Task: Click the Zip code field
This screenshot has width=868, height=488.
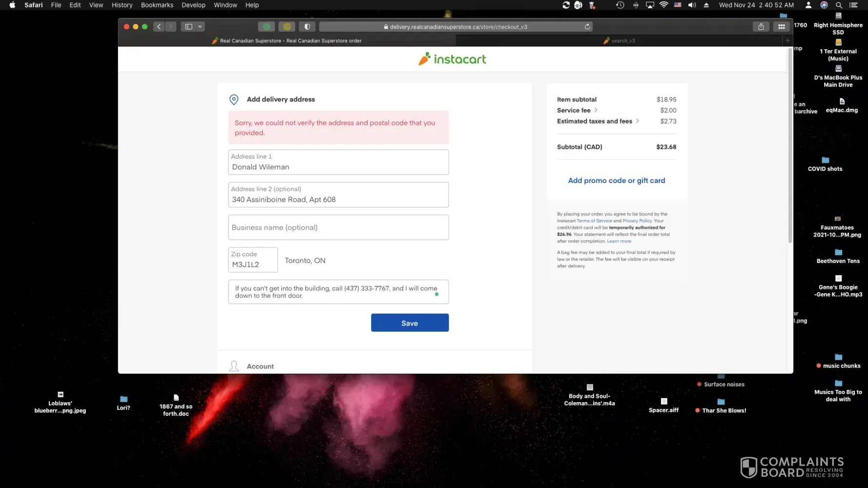Action: pyautogui.click(x=253, y=264)
